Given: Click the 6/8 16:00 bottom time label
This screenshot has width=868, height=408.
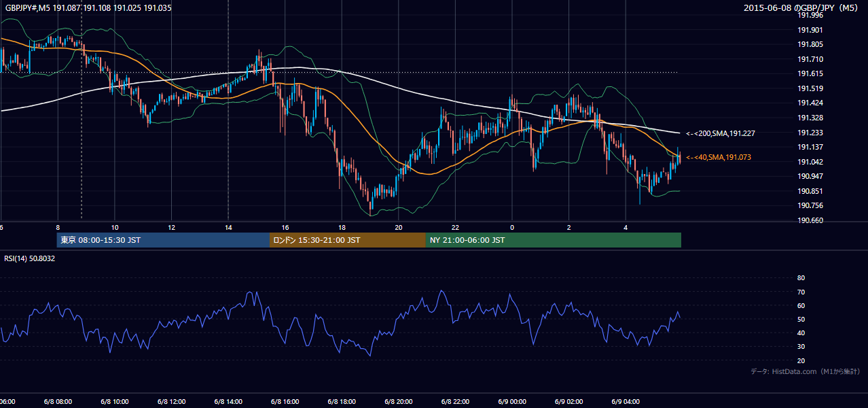Looking at the screenshot, I should coord(285,402).
